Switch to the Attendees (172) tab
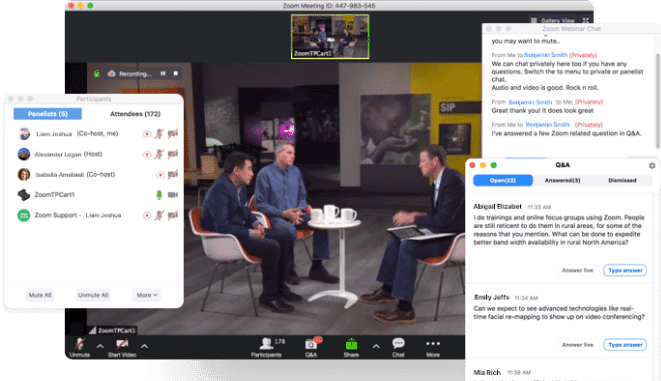 (x=135, y=114)
